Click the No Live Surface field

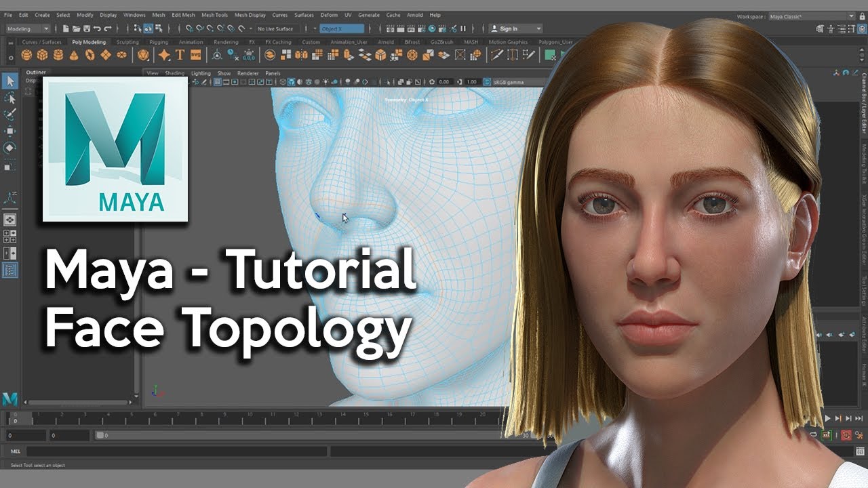tap(277, 28)
